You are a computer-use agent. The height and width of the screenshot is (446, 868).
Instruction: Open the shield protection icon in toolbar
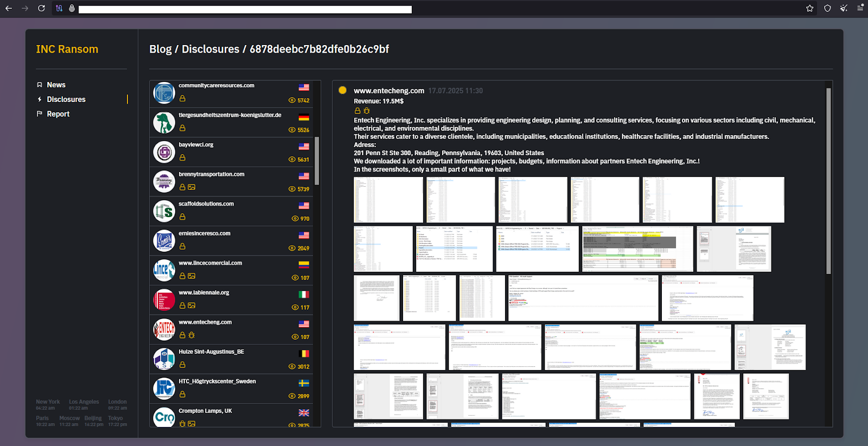tap(827, 8)
